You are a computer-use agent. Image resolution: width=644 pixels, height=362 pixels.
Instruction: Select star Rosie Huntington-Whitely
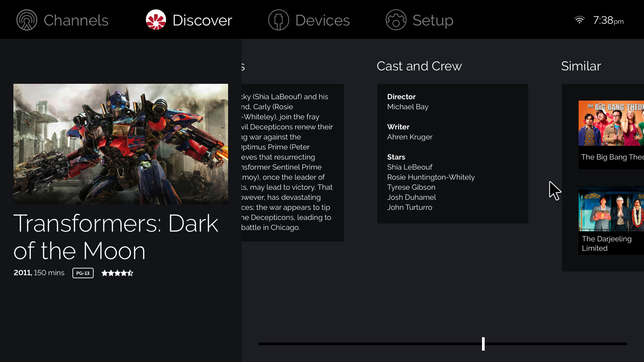point(431,177)
